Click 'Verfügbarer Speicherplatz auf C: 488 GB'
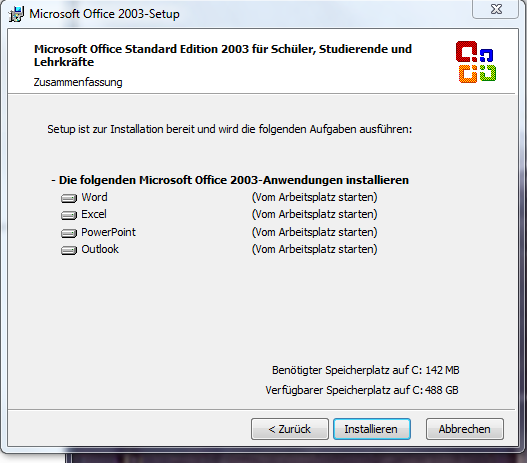Image resolution: width=527 pixels, height=463 pixels. [x=362, y=390]
